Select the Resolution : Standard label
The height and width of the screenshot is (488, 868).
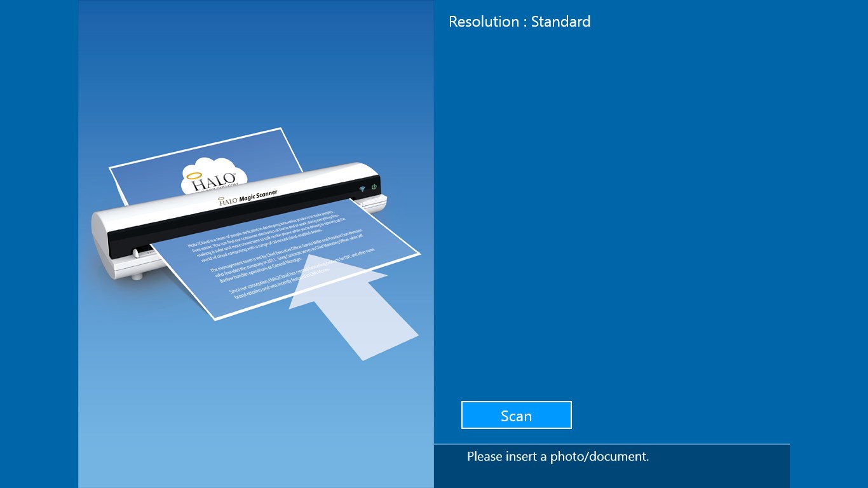(x=519, y=22)
